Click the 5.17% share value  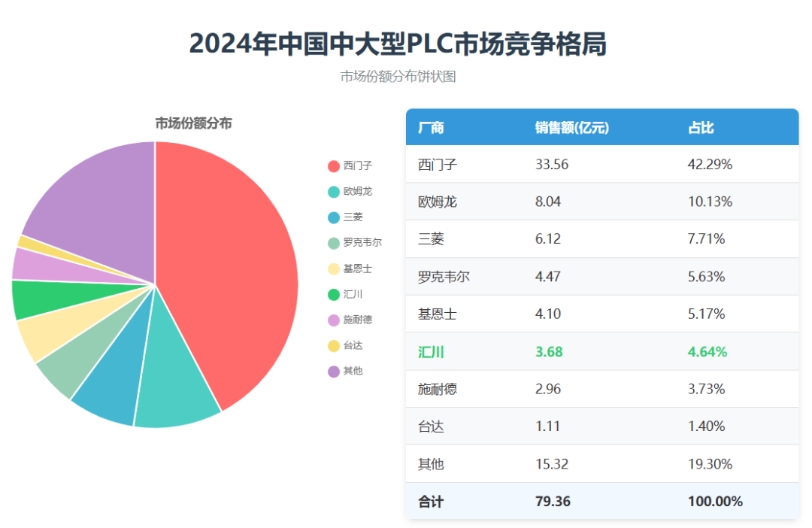[x=706, y=314]
